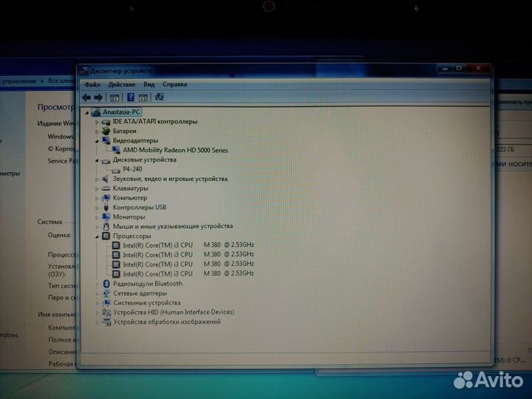The width and height of the screenshot is (532, 399).
Task: Click the mouse devices icon
Action: (106, 226)
